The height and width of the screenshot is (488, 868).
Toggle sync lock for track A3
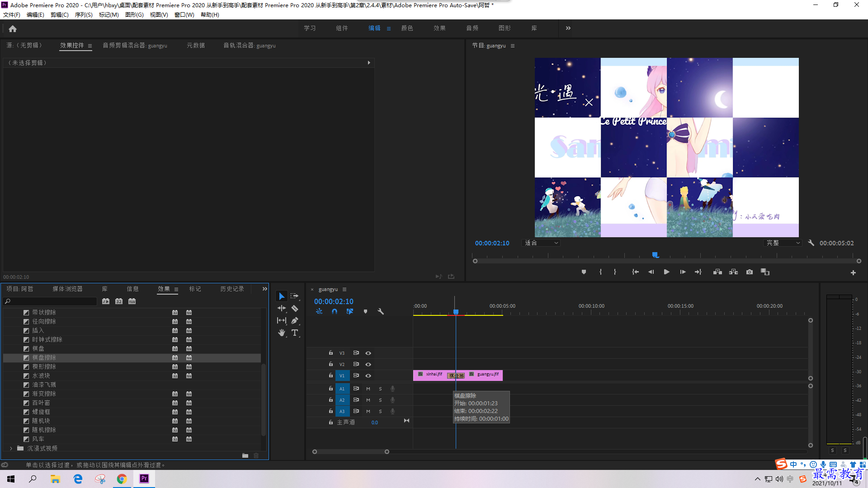(356, 411)
